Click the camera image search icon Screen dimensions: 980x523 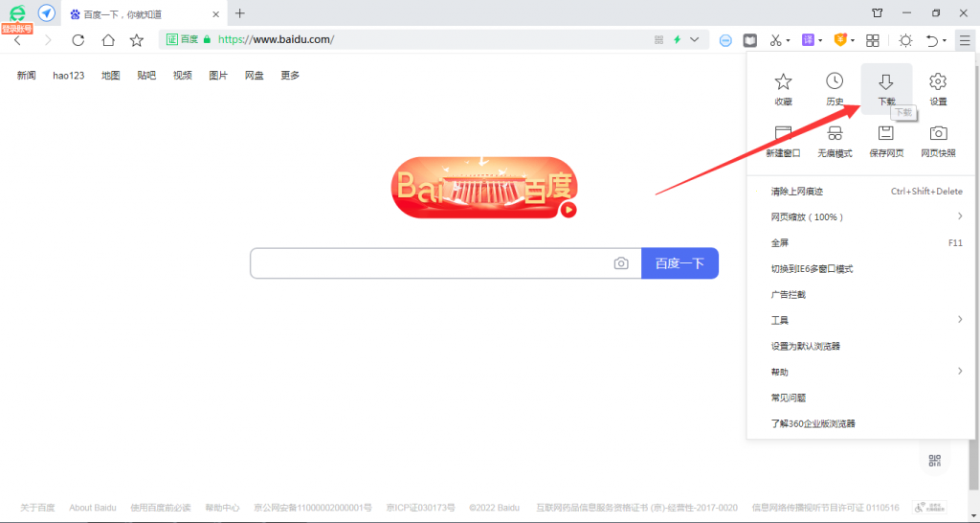coord(620,263)
